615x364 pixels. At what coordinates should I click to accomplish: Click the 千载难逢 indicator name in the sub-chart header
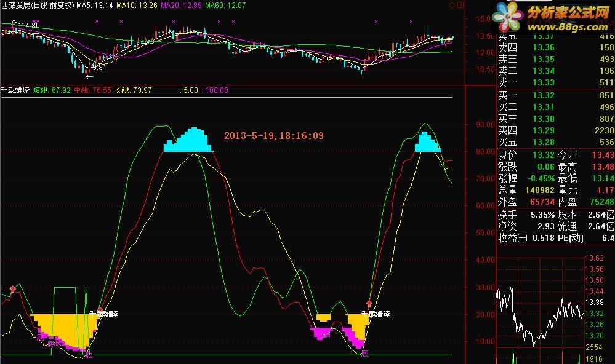point(15,90)
